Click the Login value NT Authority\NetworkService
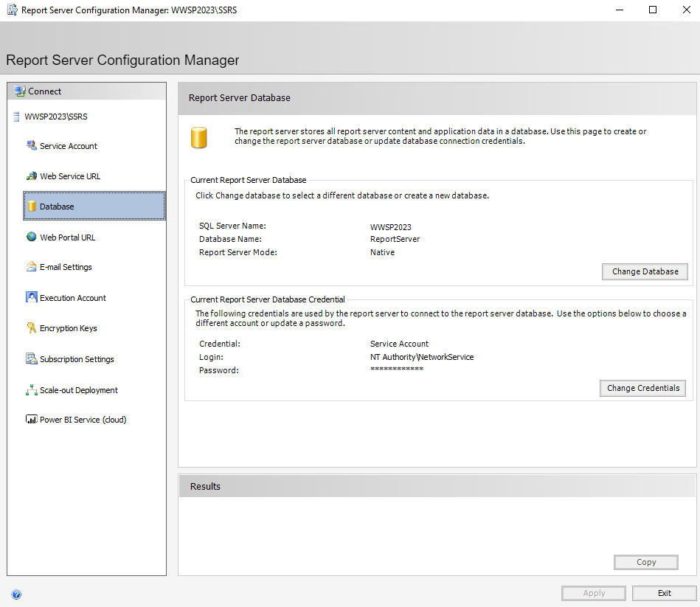This screenshot has width=700, height=607. coord(422,357)
